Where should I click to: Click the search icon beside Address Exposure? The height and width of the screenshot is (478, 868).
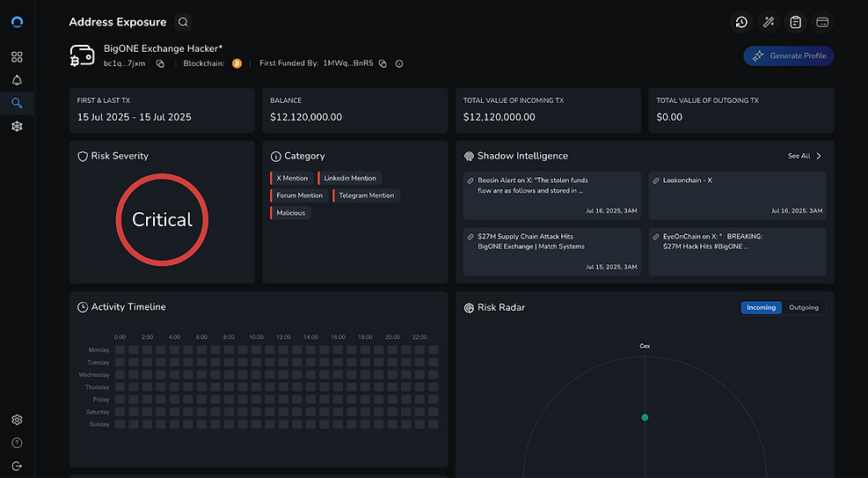183,22
